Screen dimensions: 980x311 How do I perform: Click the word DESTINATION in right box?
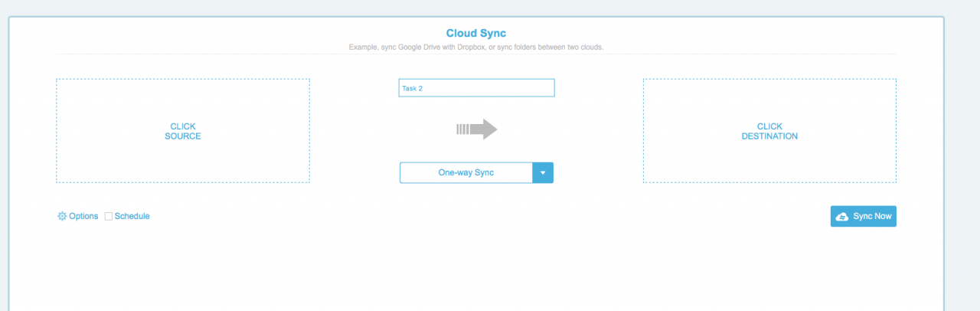pos(769,136)
